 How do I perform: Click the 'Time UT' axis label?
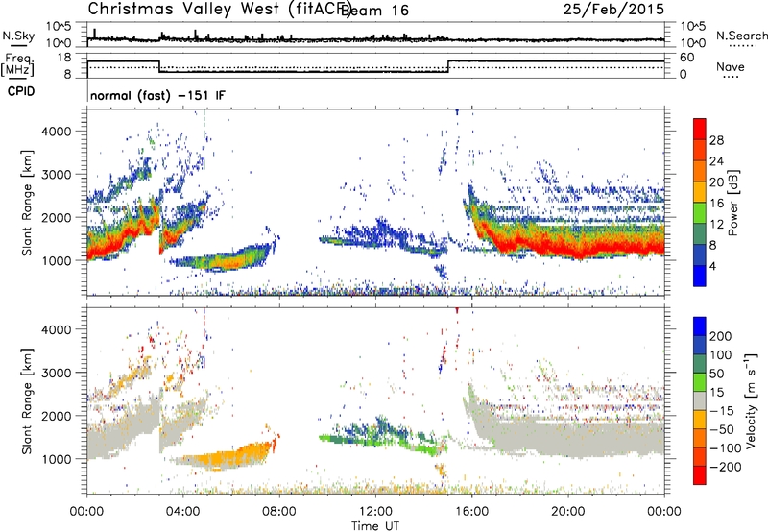click(375, 526)
